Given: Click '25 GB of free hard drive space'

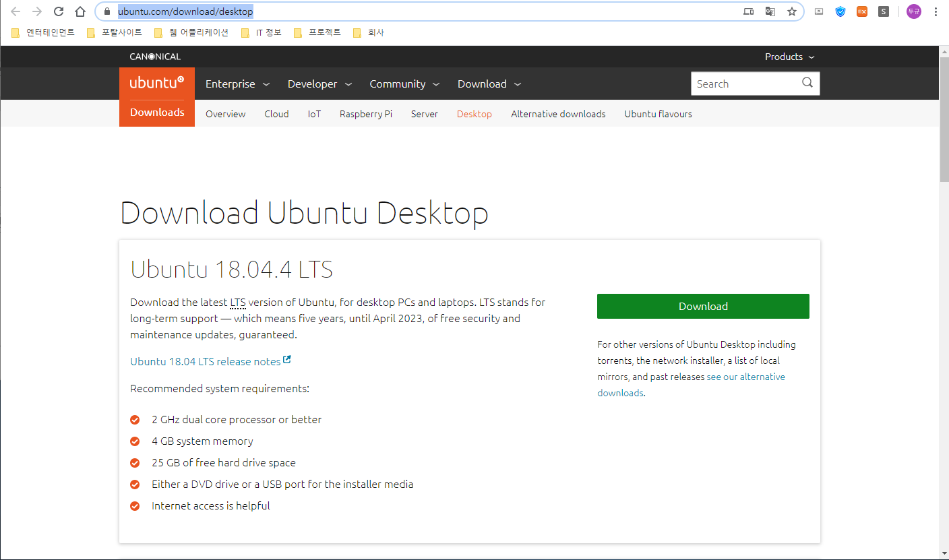Looking at the screenshot, I should pyautogui.click(x=224, y=462).
